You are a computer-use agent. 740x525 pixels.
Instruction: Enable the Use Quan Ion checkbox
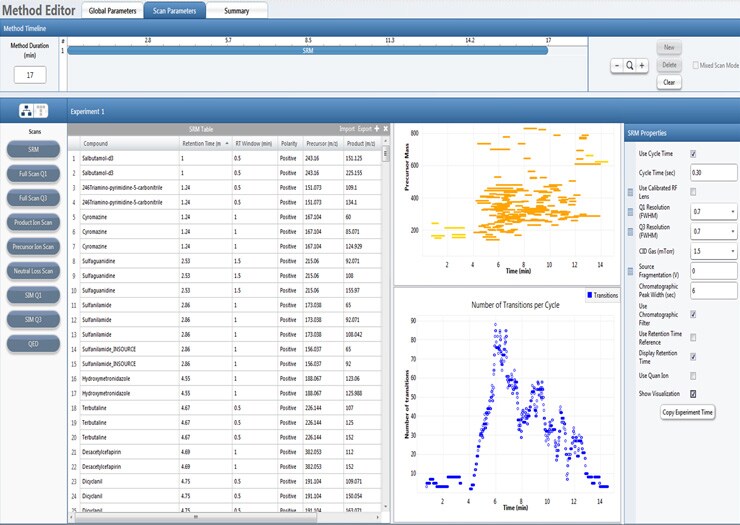tap(693, 376)
